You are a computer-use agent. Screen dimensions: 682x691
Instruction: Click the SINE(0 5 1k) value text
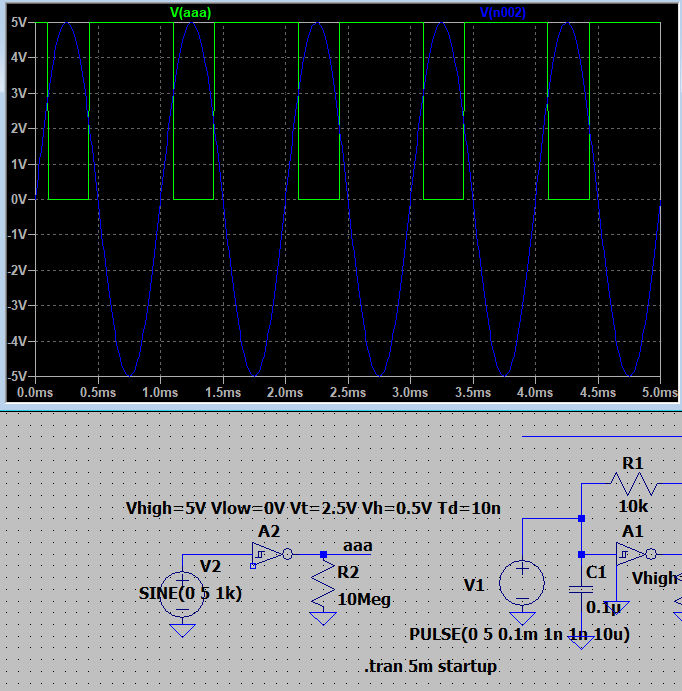click(x=190, y=593)
